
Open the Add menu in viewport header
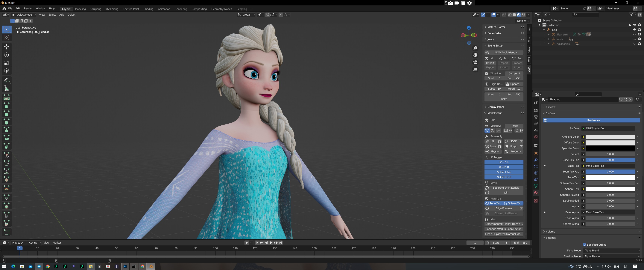(x=62, y=15)
